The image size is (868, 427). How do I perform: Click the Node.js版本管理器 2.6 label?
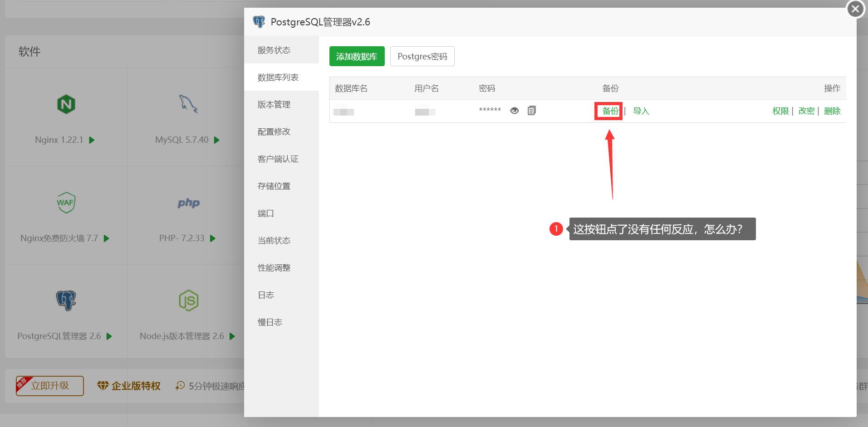coord(182,336)
